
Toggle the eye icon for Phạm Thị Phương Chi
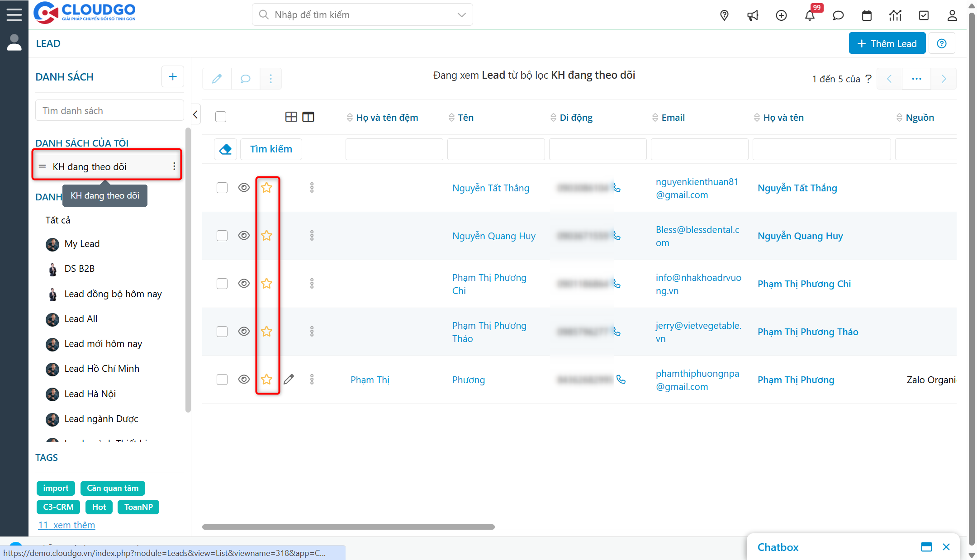tap(244, 284)
